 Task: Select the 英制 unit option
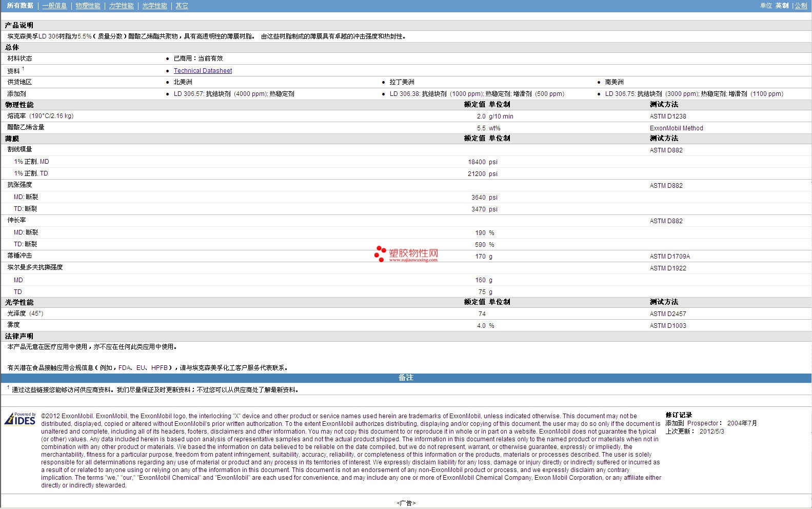[782, 6]
